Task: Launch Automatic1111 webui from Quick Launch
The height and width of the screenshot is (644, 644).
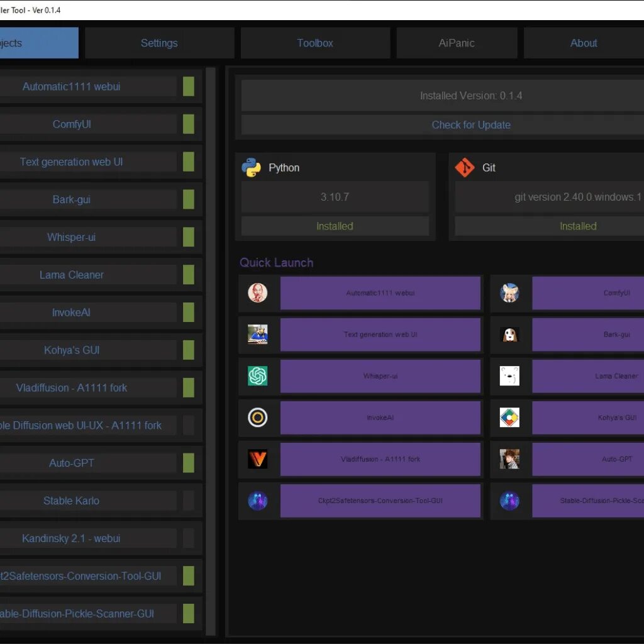Action: (x=380, y=293)
